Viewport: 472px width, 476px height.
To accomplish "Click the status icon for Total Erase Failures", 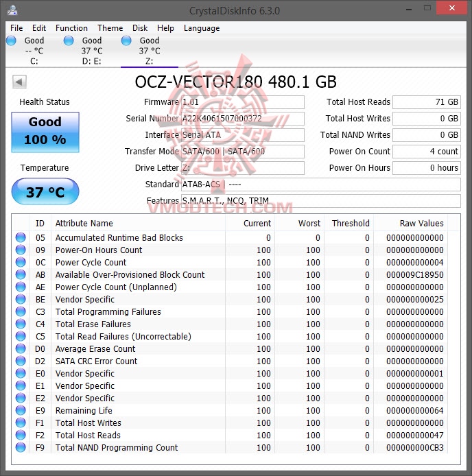I will [x=21, y=324].
